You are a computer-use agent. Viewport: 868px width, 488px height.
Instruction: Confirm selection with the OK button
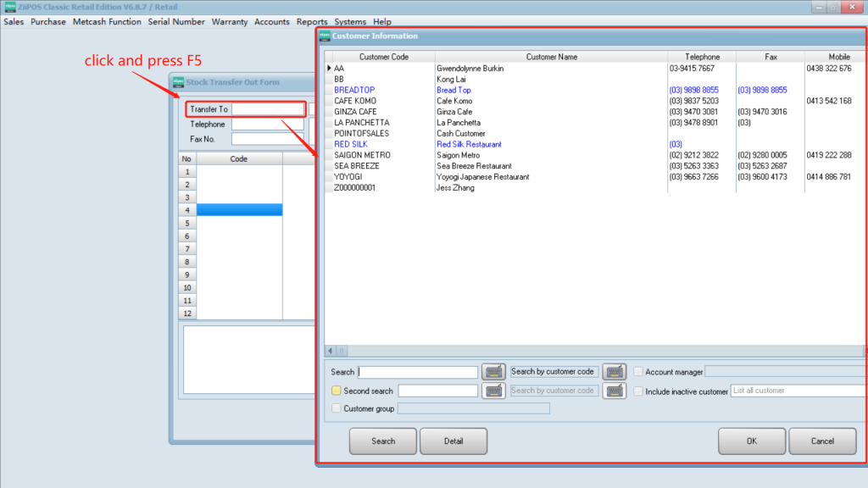[x=752, y=441]
